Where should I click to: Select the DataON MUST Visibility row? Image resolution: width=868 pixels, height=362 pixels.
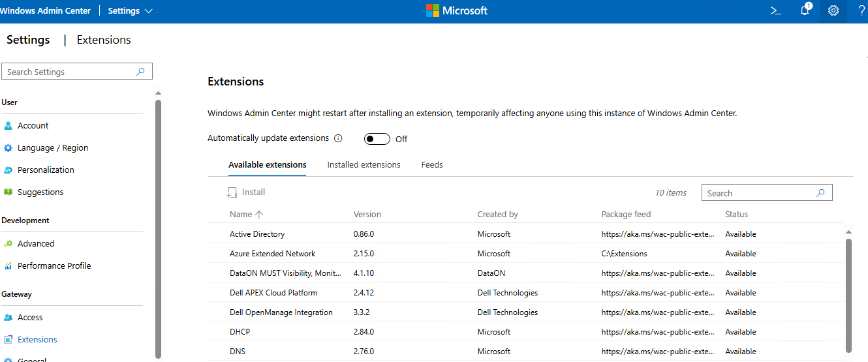tap(526, 273)
